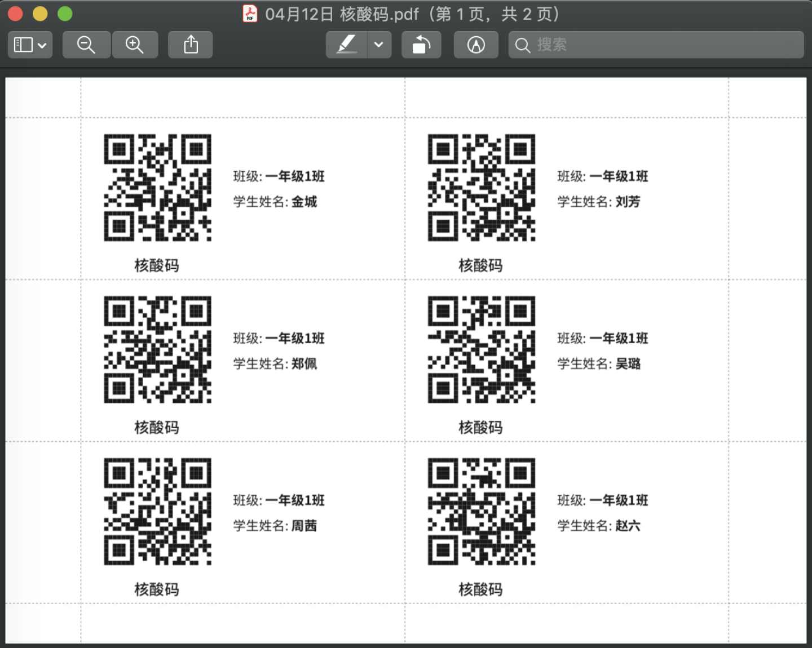Click the zoom out magnifier icon
Viewport: 812px width, 648px height.
tap(86, 45)
